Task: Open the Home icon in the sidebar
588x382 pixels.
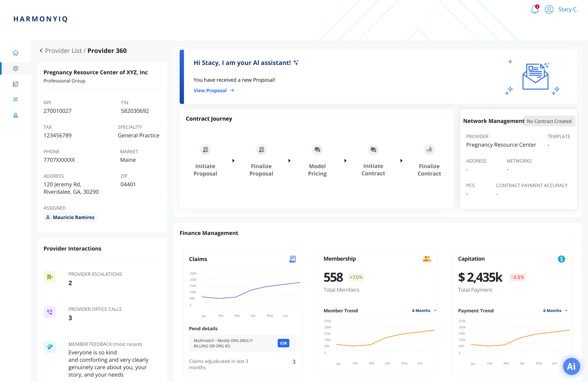Action: [x=16, y=53]
